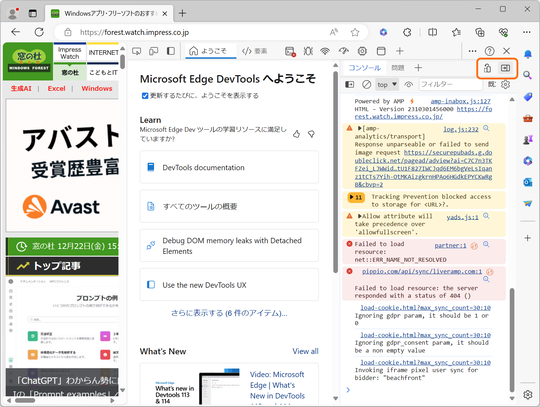Clear console with the circle-slash icon
The image size is (540, 407).
click(x=366, y=84)
